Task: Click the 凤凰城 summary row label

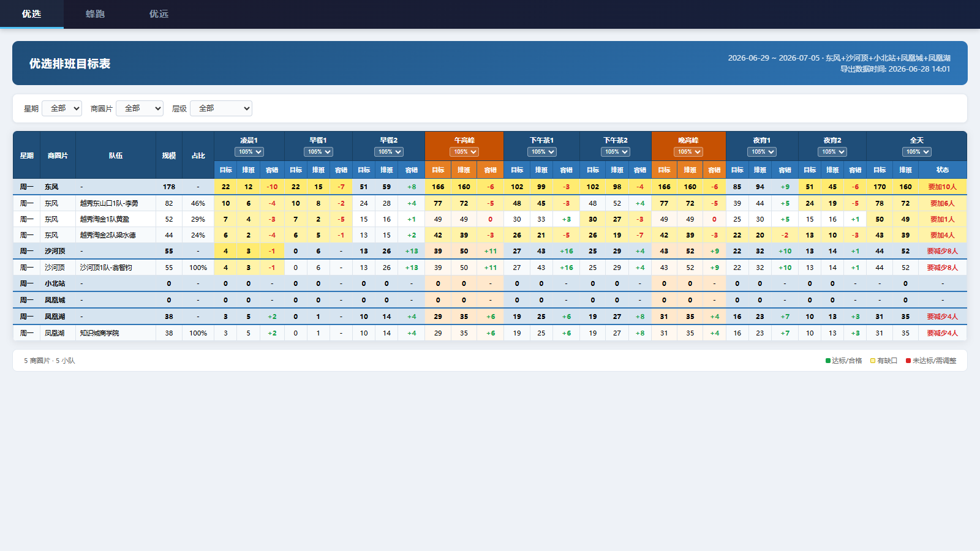Action: pyautogui.click(x=55, y=300)
